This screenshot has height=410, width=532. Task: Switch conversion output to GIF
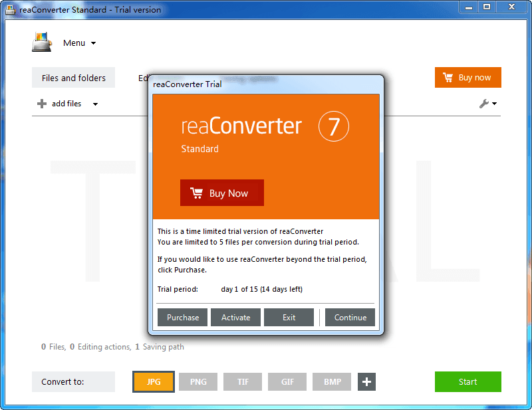click(x=287, y=381)
